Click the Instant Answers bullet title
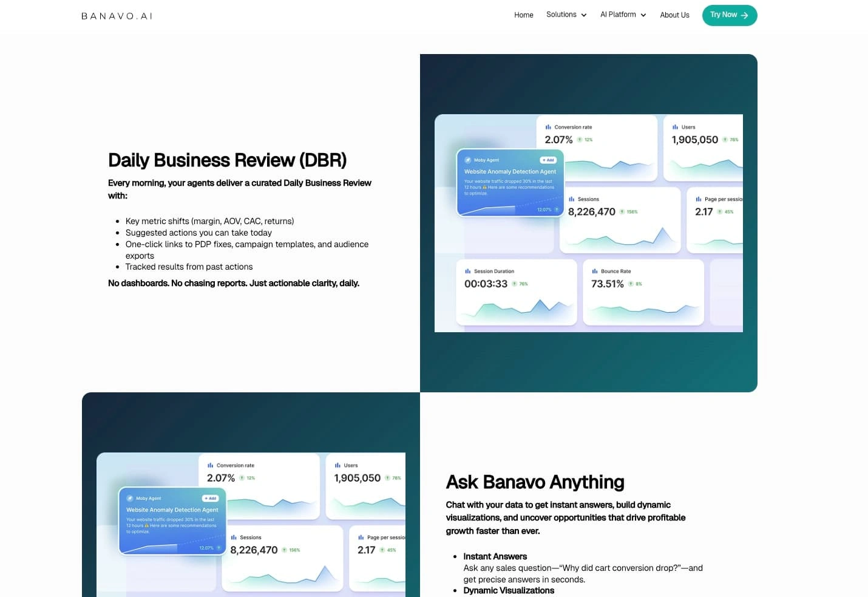Viewport: 868px width, 597px height. (495, 556)
